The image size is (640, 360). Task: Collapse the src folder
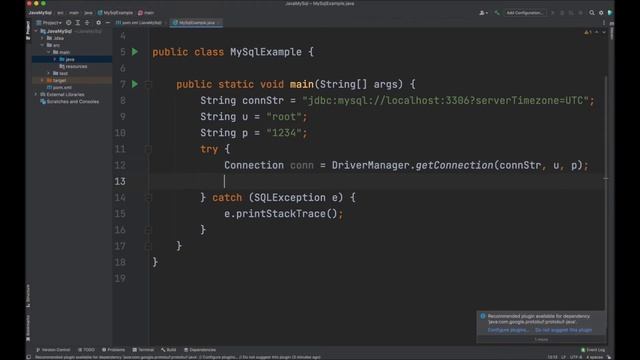click(42, 45)
